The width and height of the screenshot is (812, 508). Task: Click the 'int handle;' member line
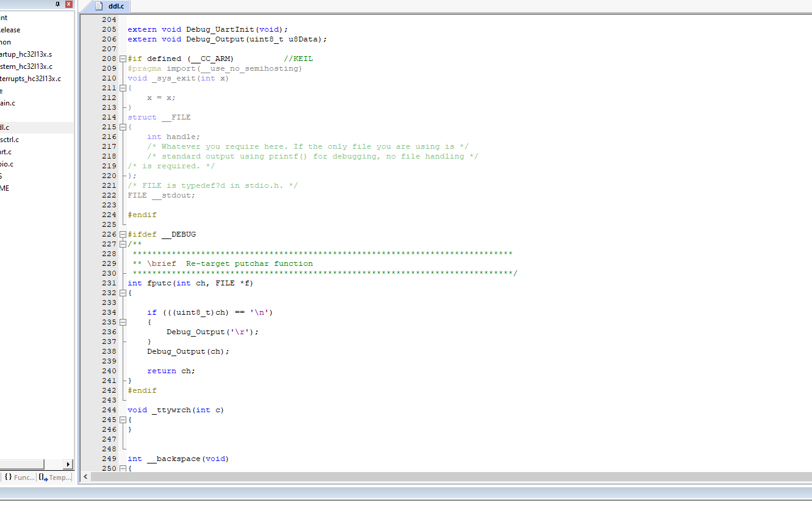[173, 137]
